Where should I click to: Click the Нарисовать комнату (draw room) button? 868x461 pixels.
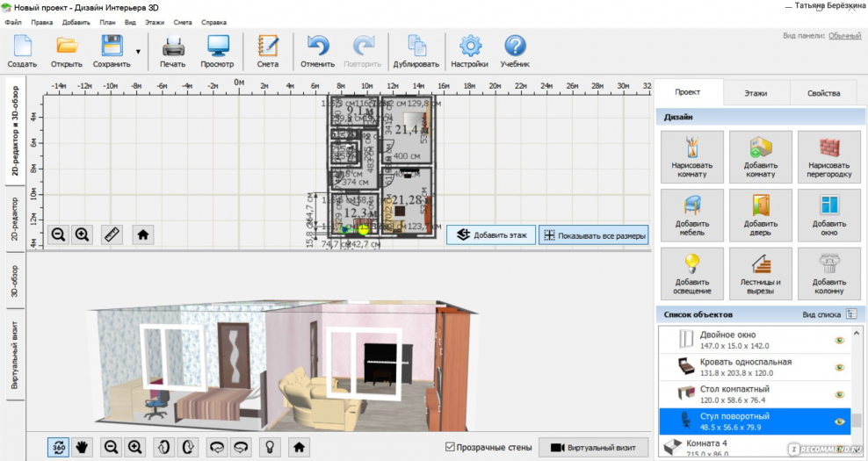(691, 156)
